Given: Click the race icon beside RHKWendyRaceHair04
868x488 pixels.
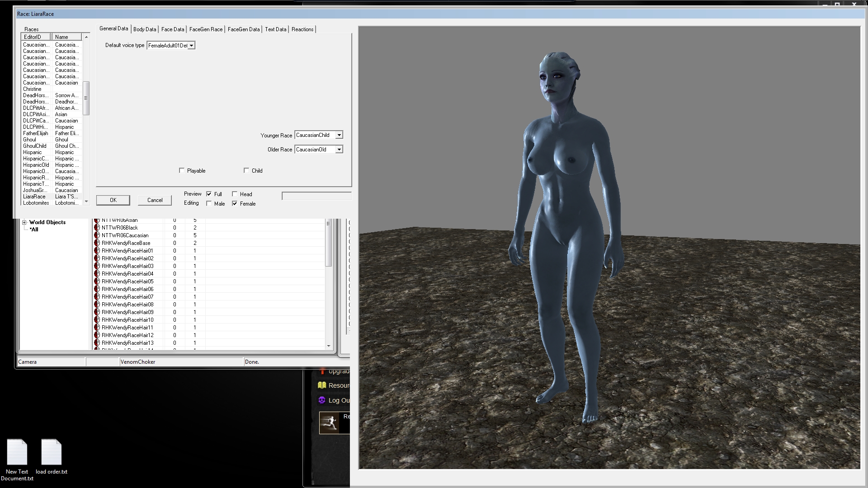Looking at the screenshot, I should 97,274.
